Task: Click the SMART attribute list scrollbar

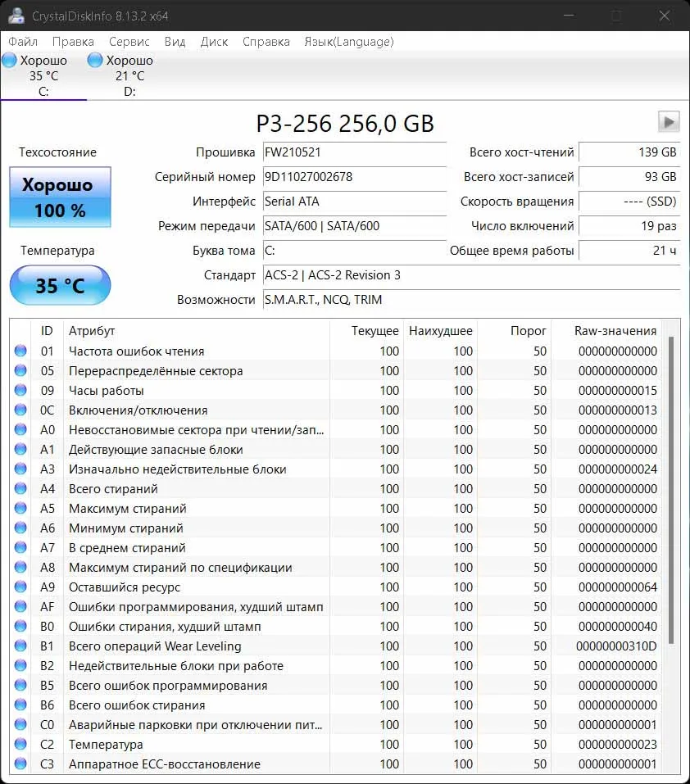Action: [x=671, y=490]
